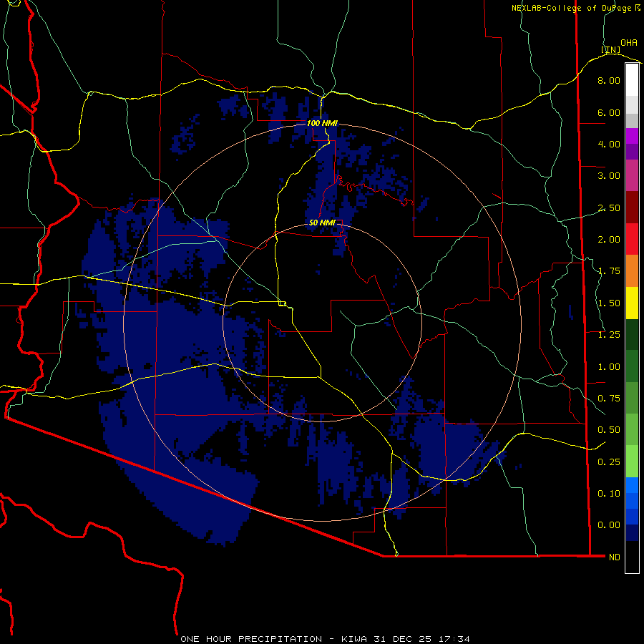Click the 0.50 legend value
Screen dimensions: 644x644
[609, 430]
